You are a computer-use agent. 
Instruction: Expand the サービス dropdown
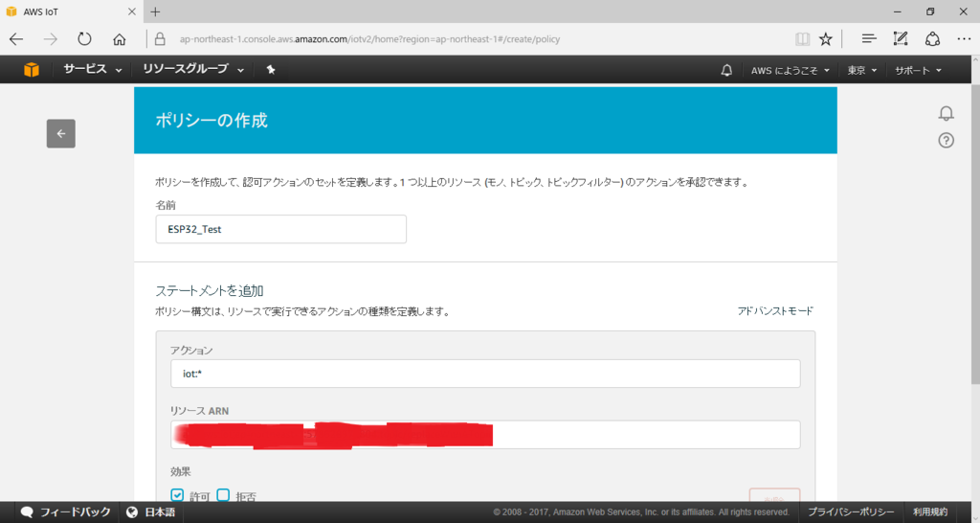click(92, 69)
